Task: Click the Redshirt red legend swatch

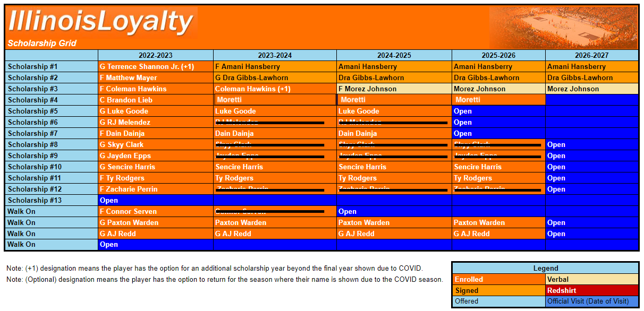Action: coord(591,290)
